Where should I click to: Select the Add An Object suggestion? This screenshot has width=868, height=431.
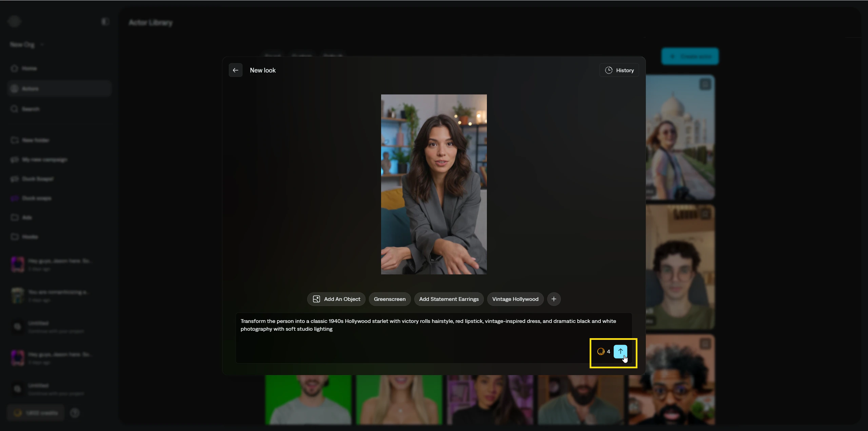336,299
